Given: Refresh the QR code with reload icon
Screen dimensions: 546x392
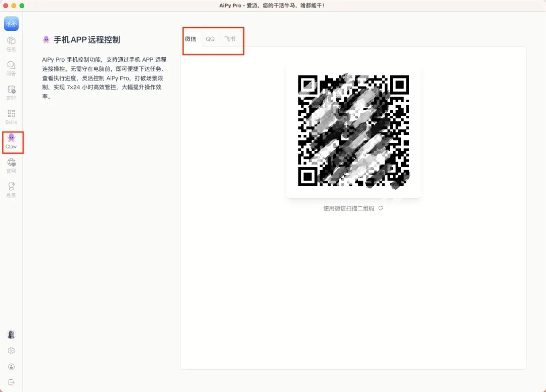Looking at the screenshot, I should [x=381, y=208].
